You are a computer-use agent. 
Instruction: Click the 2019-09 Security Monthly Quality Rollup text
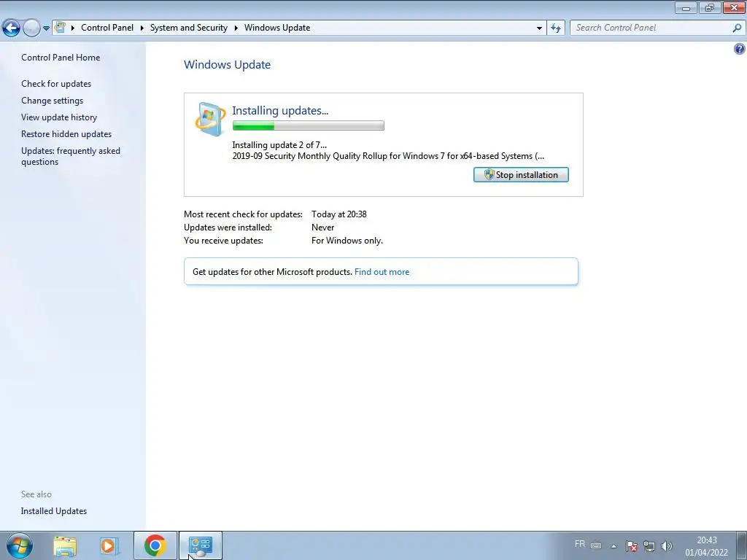(x=388, y=156)
